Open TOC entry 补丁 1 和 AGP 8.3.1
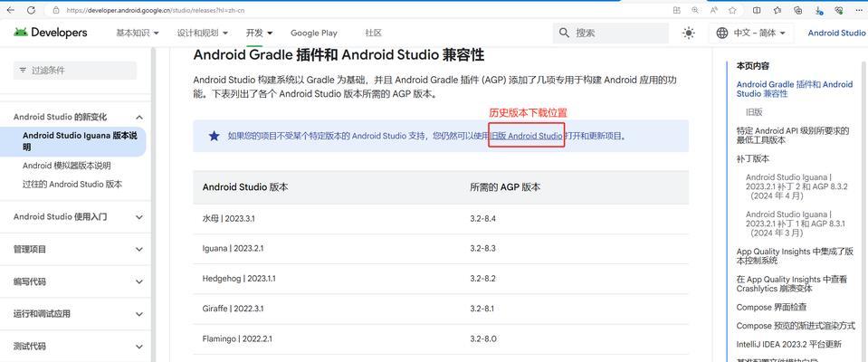Screen dimensions: 868x362 pos(796,224)
